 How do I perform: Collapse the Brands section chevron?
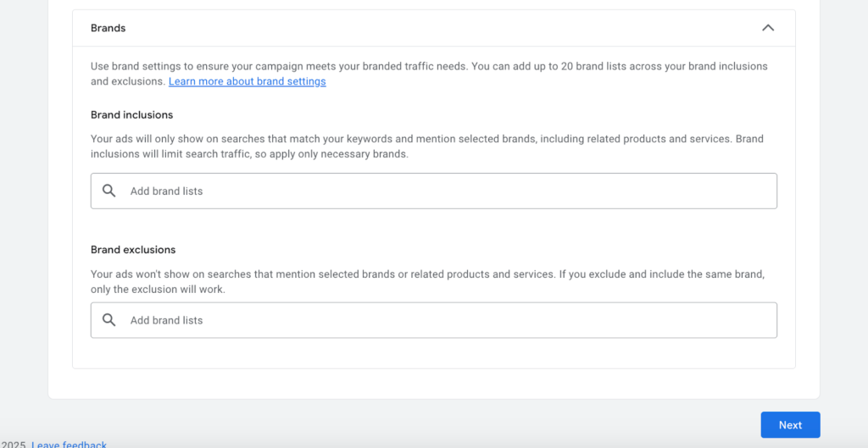pyautogui.click(x=767, y=28)
